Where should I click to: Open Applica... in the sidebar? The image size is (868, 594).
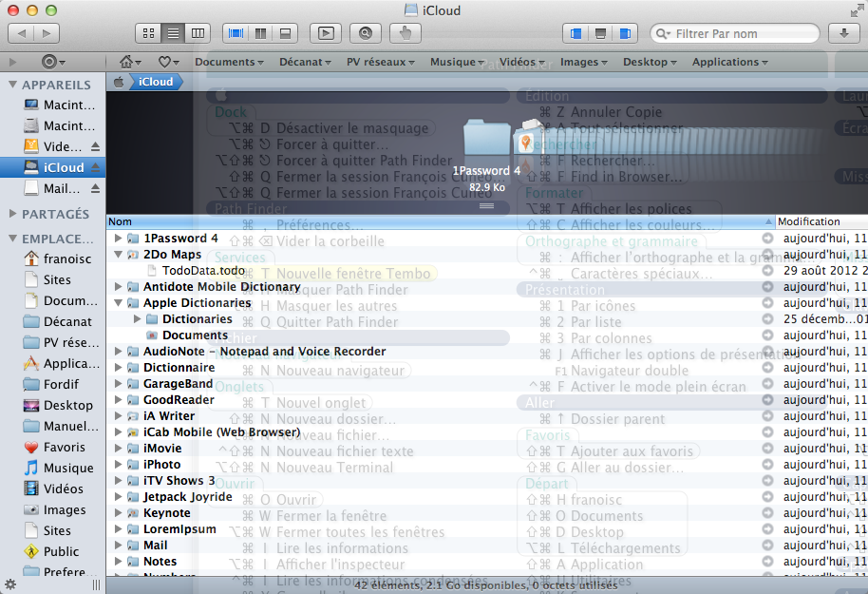[62, 363]
